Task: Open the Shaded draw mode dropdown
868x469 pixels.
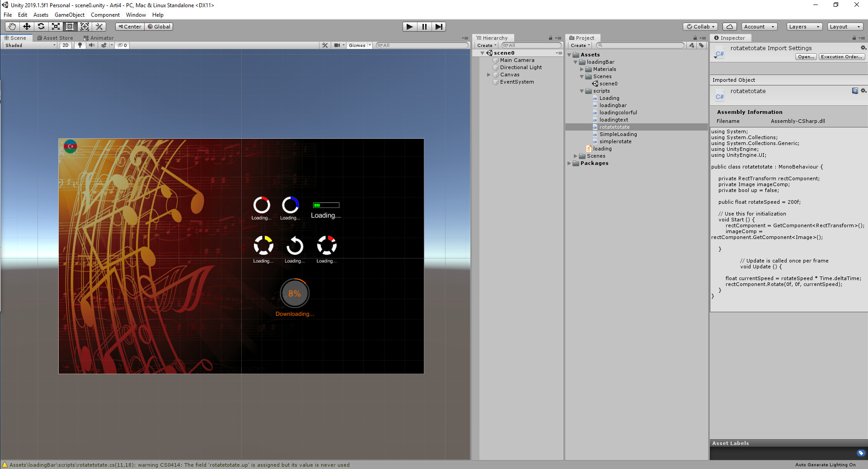Action: [x=30, y=45]
